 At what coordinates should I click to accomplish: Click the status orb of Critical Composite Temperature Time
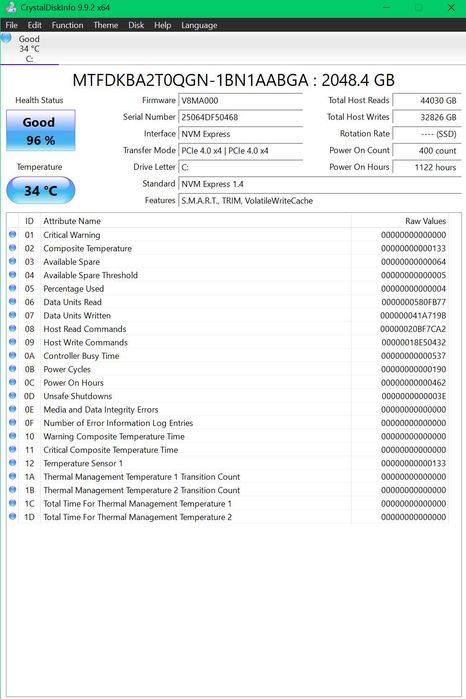[12, 449]
